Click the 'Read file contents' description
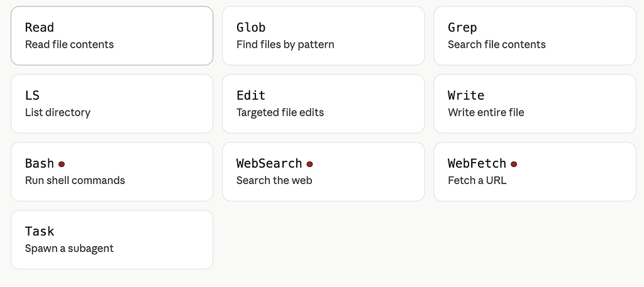644x287 pixels. (69, 45)
